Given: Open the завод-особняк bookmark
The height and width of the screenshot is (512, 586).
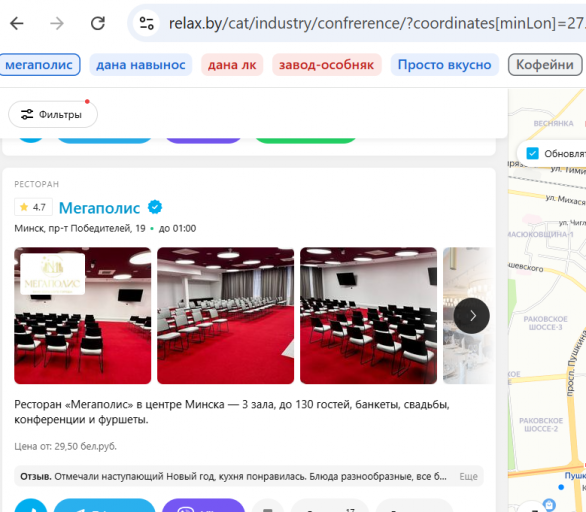Looking at the screenshot, I should [327, 65].
